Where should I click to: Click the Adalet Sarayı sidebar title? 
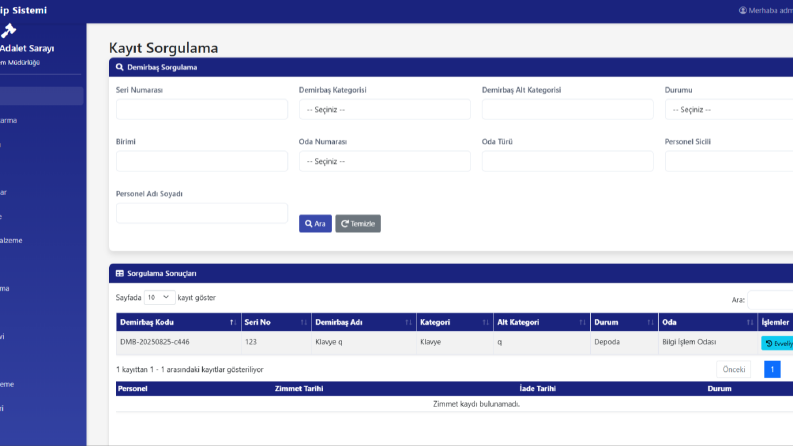pyautogui.click(x=27, y=49)
